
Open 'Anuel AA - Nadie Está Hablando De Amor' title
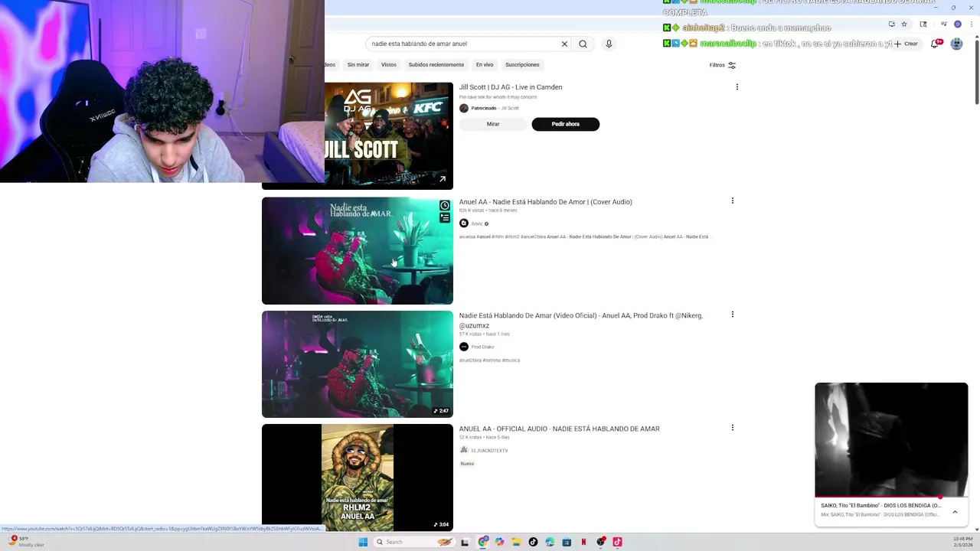545,202
